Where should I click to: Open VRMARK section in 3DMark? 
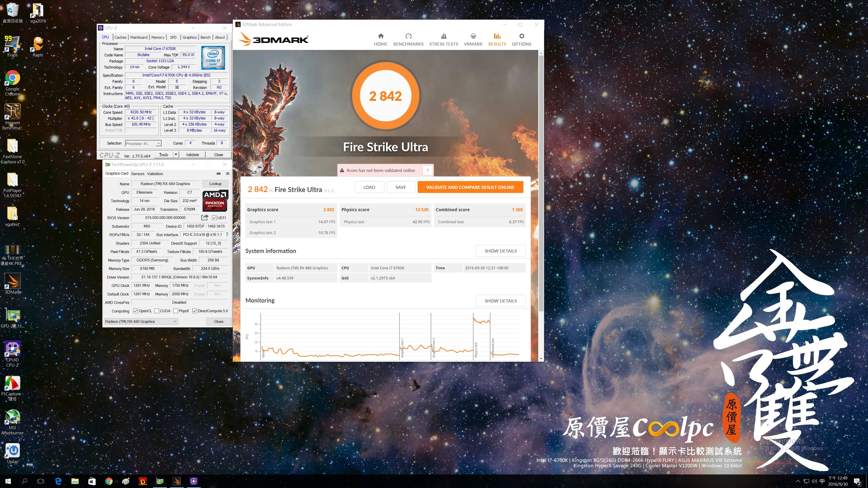473,40
